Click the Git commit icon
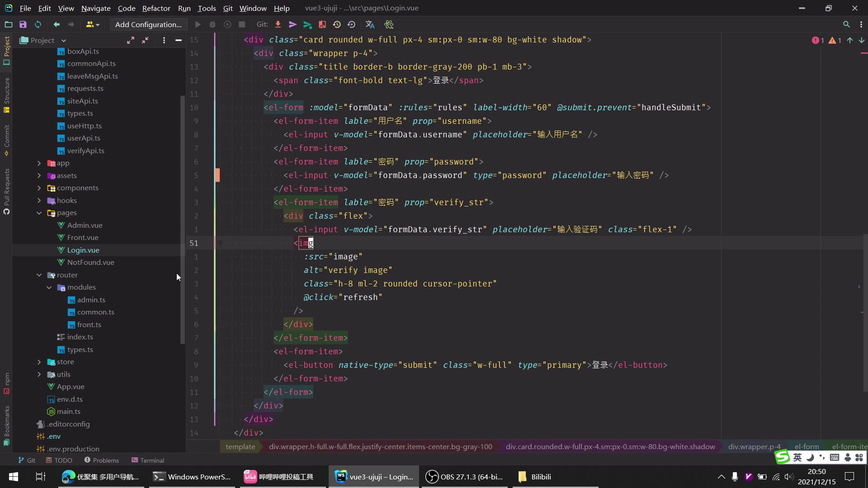This screenshot has width=868, height=488. tap(292, 24)
